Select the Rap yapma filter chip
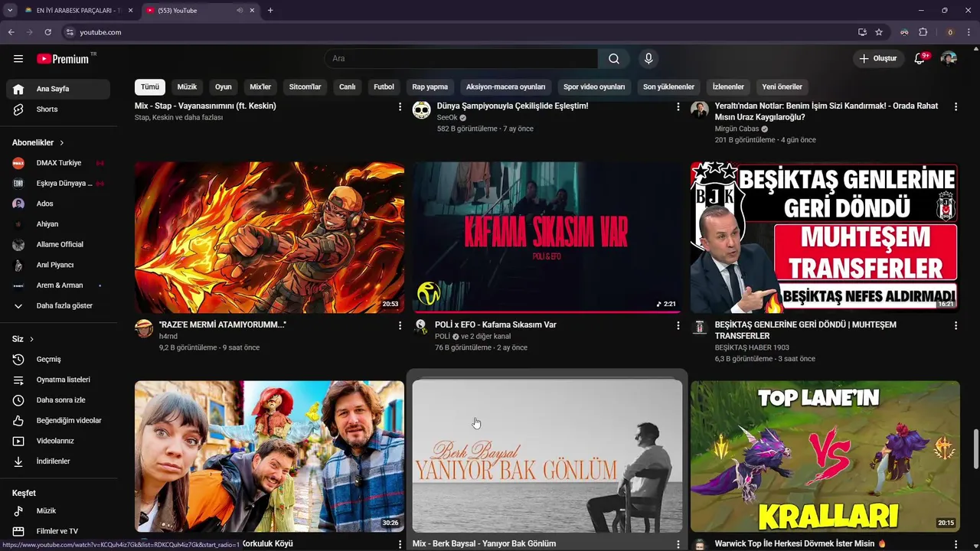The width and height of the screenshot is (980, 551). [430, 86]
